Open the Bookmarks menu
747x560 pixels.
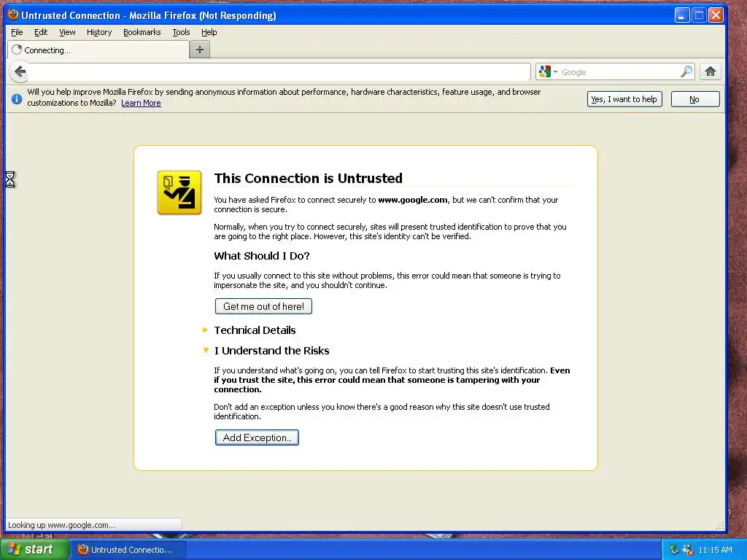[142, 32]
